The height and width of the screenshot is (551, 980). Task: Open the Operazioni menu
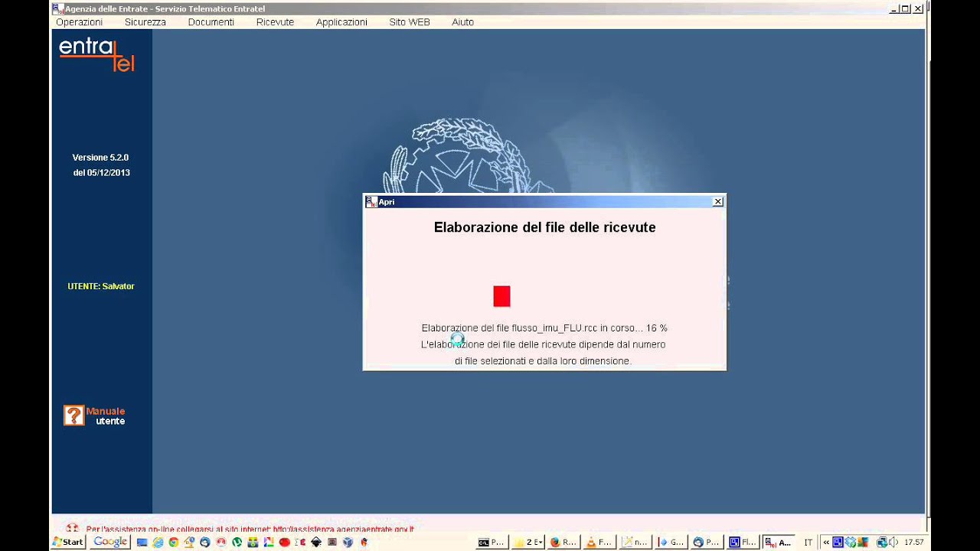coord(79,22)
